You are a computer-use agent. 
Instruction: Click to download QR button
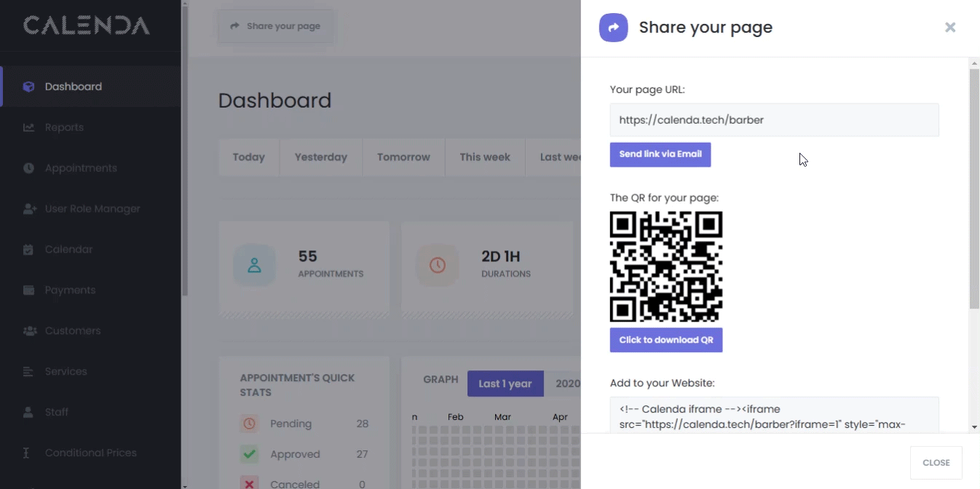coord(665,340)
